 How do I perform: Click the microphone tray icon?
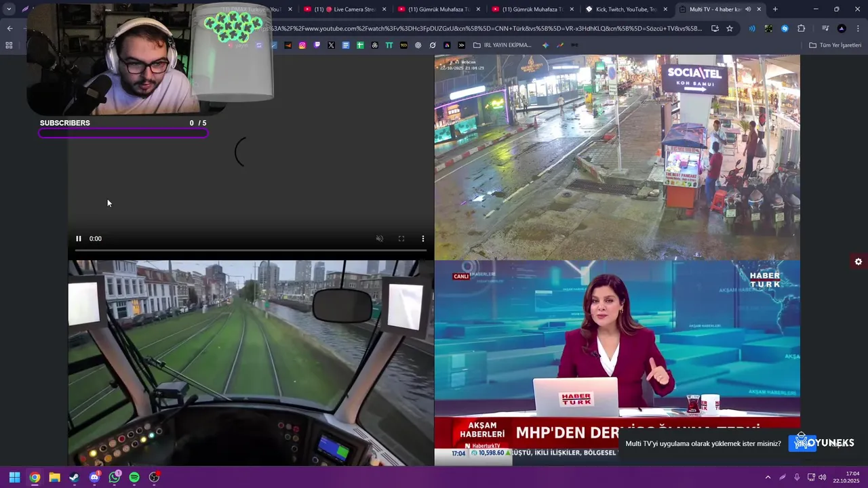point(797,477)
